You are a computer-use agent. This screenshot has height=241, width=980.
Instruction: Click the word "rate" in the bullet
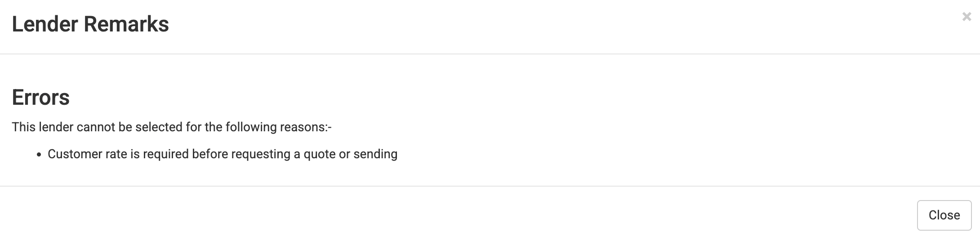click(116, 154)
